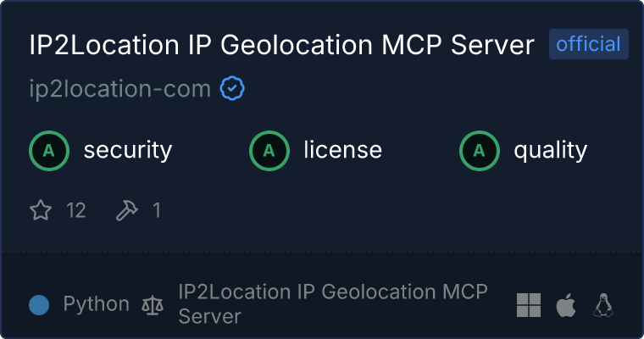Image resolution: width=644 pixels, height=339 pixels.
Task: Click the quality label text
Action: [550, 151]
